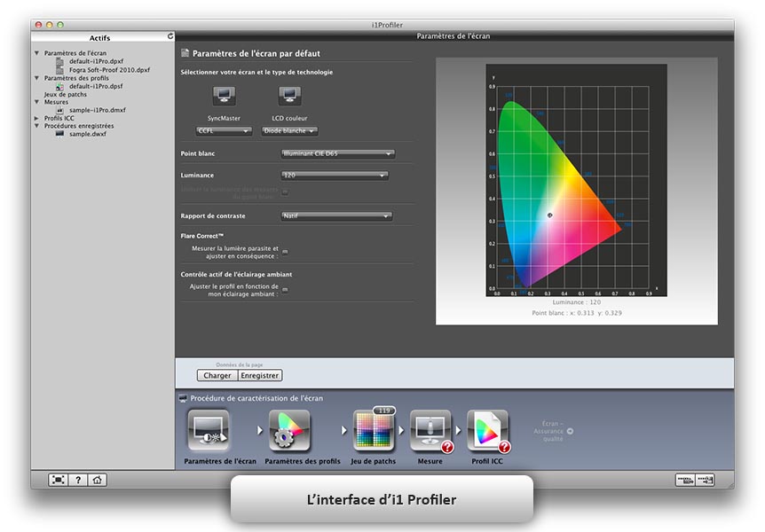Click the screen icon beside Procédure de caractérisation
The image size is (765, 532).
tap(183, 398)
